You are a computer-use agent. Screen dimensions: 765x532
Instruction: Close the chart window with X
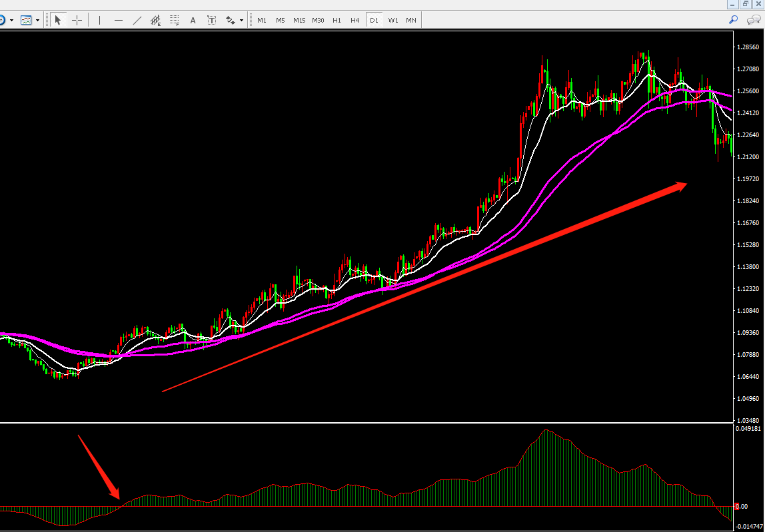tap(758, 5)
